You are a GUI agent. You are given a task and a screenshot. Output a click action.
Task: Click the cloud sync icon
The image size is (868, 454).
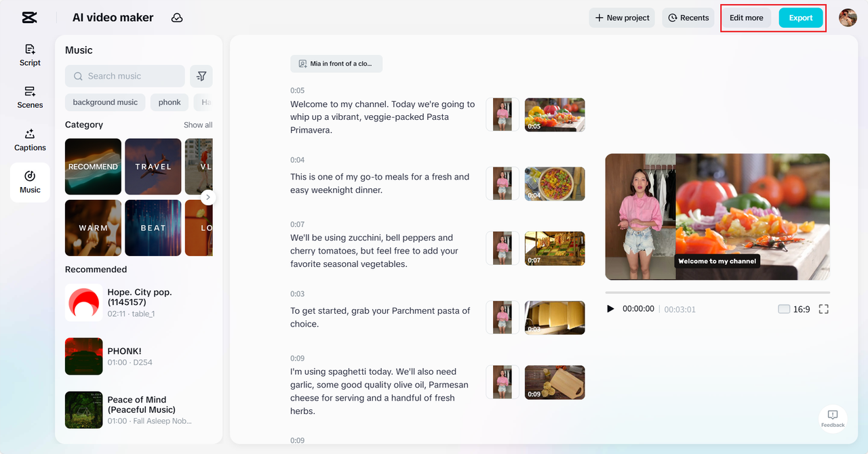[177, 18]
